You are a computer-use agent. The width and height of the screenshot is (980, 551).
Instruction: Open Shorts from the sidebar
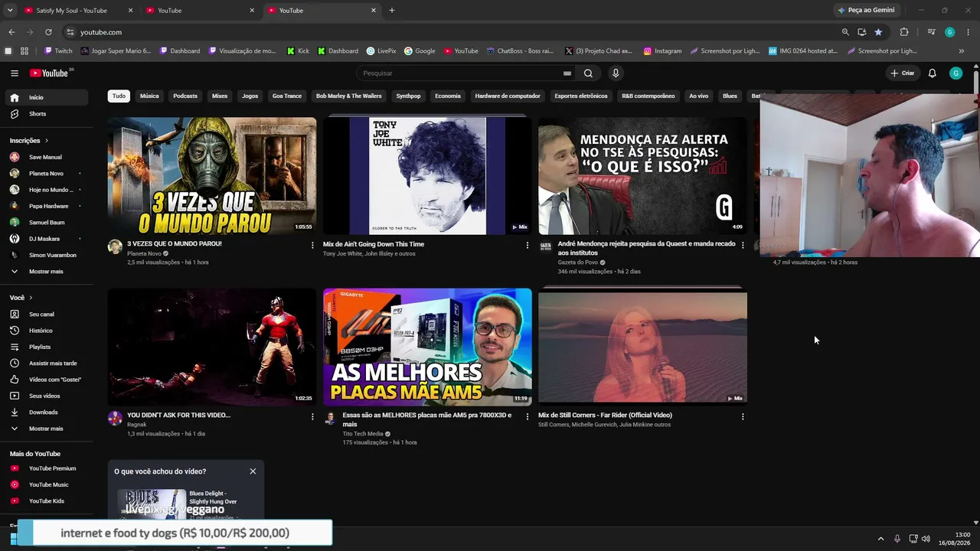tap(48, 114)
